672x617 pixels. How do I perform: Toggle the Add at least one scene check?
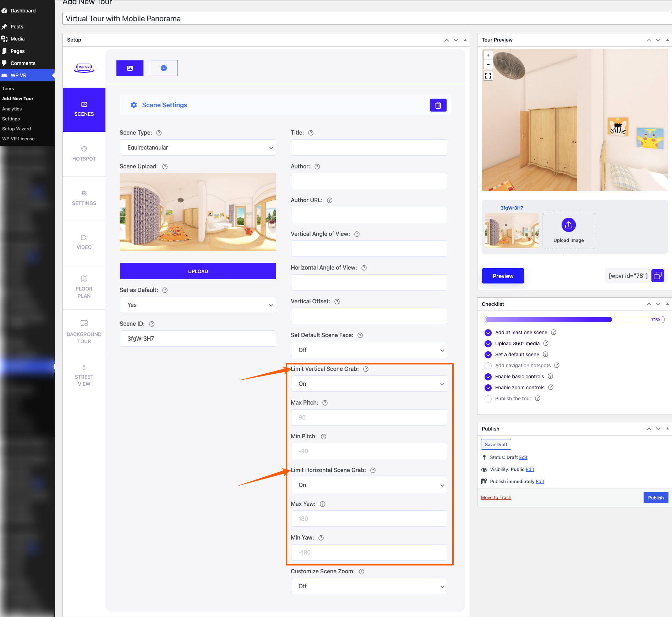(488, 333)
